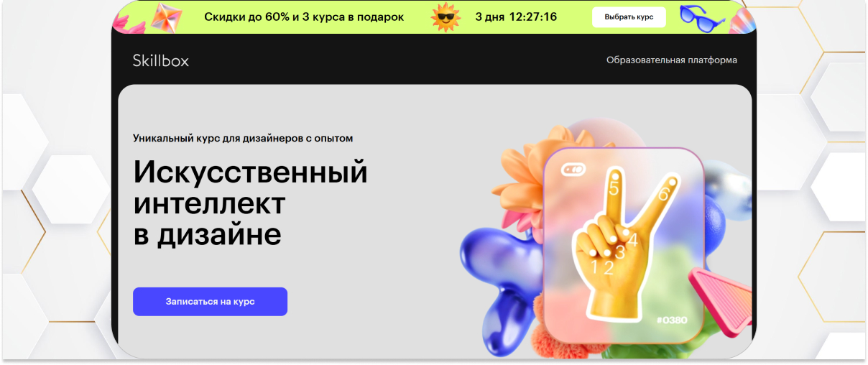Click the seashell icon at banner's right edge
868x365 pixels.
point(742,22)
